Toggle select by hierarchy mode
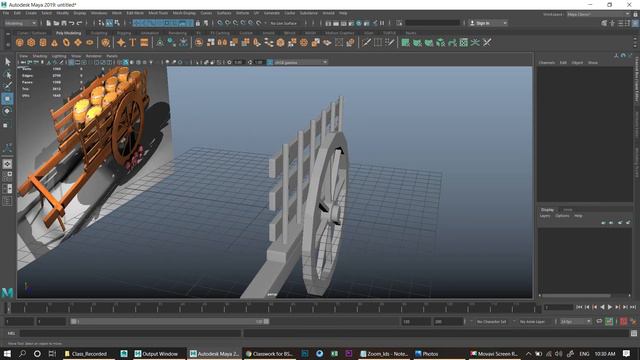Viewport: 640px width, 360px height. tap(101, 23)
